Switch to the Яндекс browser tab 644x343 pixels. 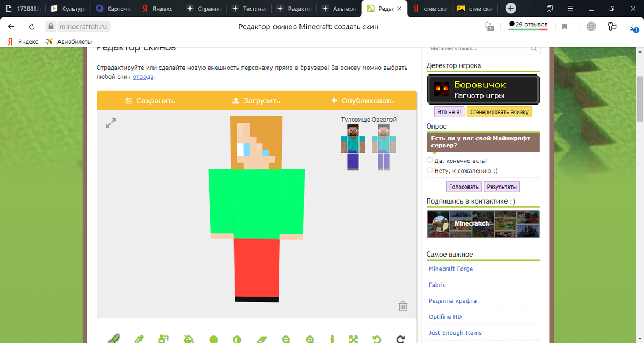(x=158, y=9)
